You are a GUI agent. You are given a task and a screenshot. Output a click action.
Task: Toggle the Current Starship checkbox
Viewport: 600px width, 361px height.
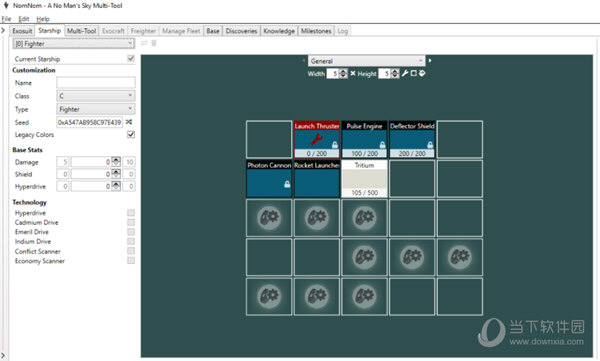[131, 59]
